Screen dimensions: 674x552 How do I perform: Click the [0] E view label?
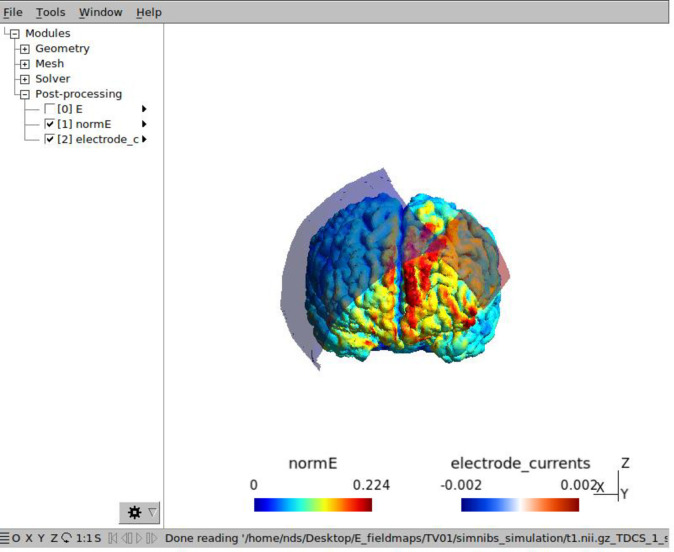(x=70, y=109)
